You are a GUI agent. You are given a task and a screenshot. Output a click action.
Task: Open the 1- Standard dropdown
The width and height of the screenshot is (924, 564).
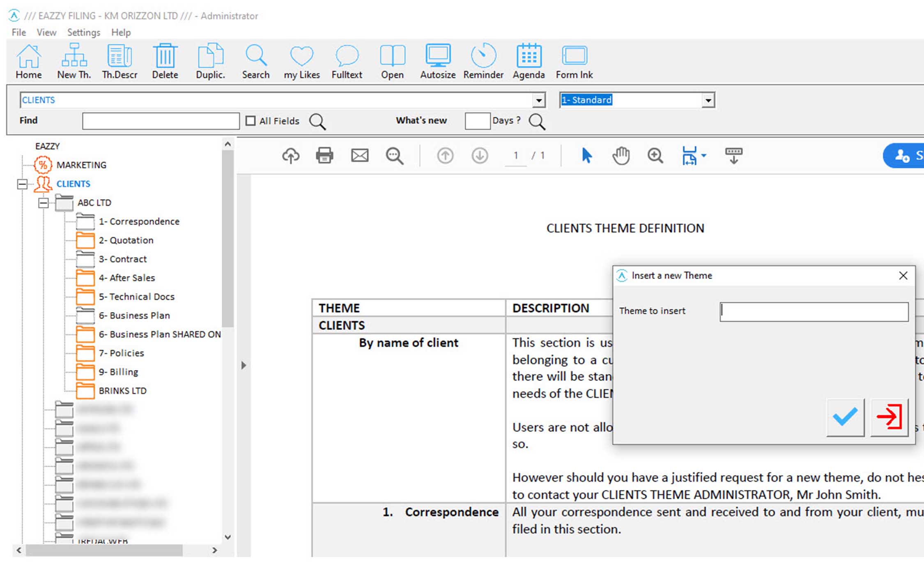(x=708, y=100)
